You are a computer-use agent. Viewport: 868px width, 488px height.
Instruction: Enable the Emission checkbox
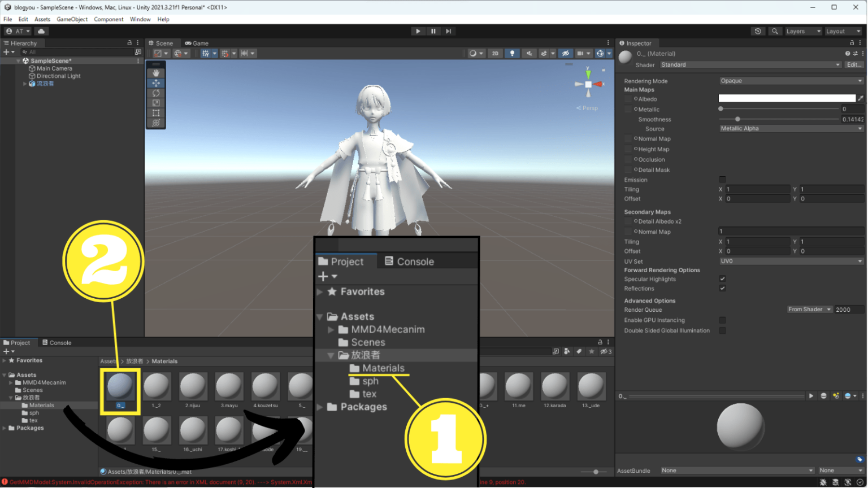point(723,179)
